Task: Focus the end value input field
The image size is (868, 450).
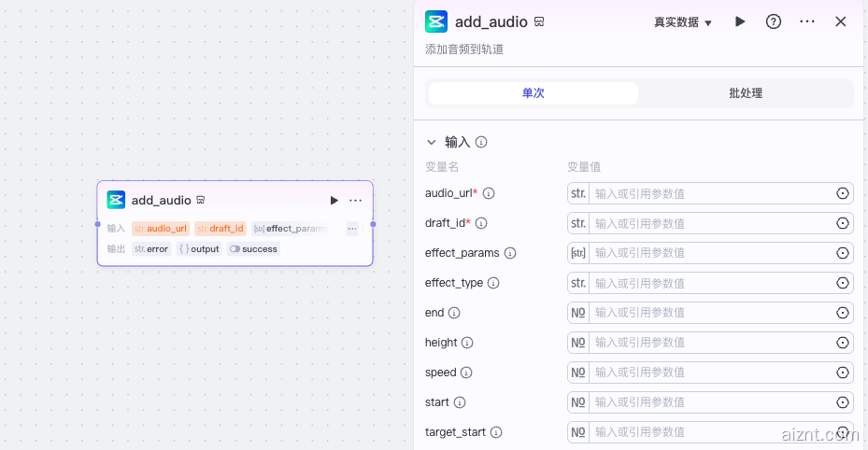Action: click(x=710, y=313)
